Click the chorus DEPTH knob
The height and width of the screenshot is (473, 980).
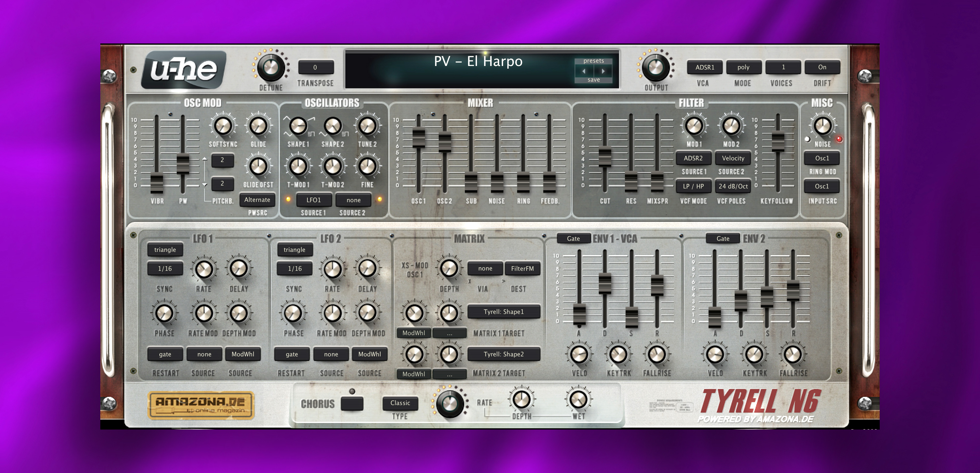tap(522, 400)
